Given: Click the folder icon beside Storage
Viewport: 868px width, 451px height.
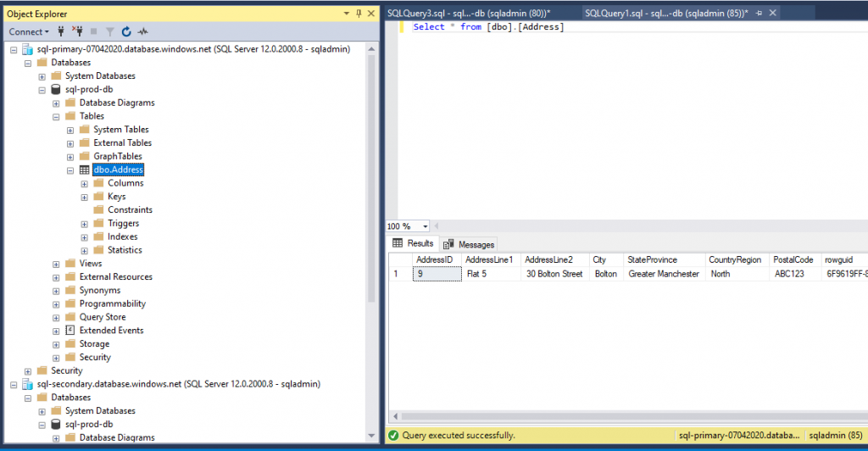Looking at the screenshot, I should coord(70,343).
